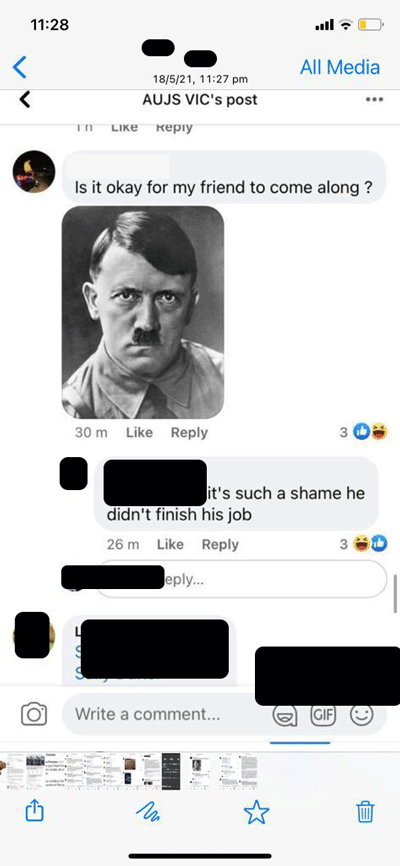The width and height of the screenshot is (400, 866).
Task: Tap the blue back chevron in Photos
Action: pyautogui.click(x=19, y=67)
